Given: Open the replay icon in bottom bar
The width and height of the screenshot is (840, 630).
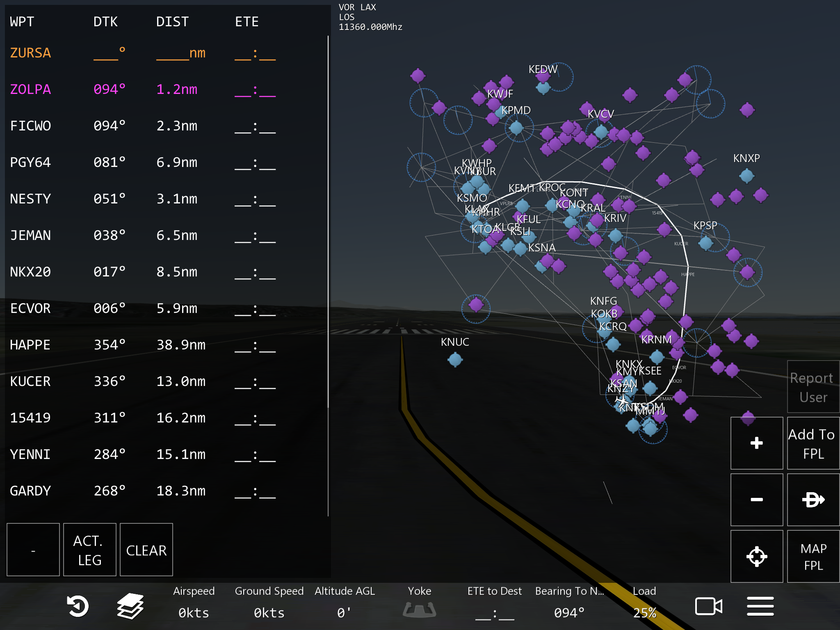Looking at the screenshot, I should click(x=78, y=606).
